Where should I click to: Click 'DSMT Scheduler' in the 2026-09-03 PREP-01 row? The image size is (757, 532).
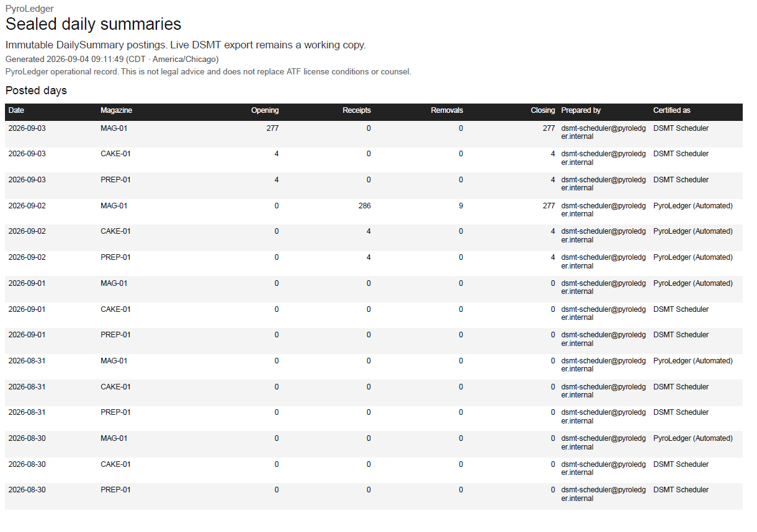pyautogui.click(x=681, y=180)
